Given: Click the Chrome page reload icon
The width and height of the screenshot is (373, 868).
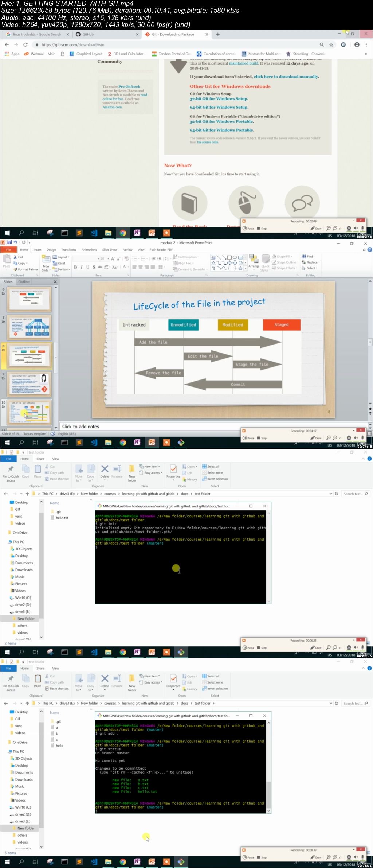Looking at the screenshot, I should (25, 44).
